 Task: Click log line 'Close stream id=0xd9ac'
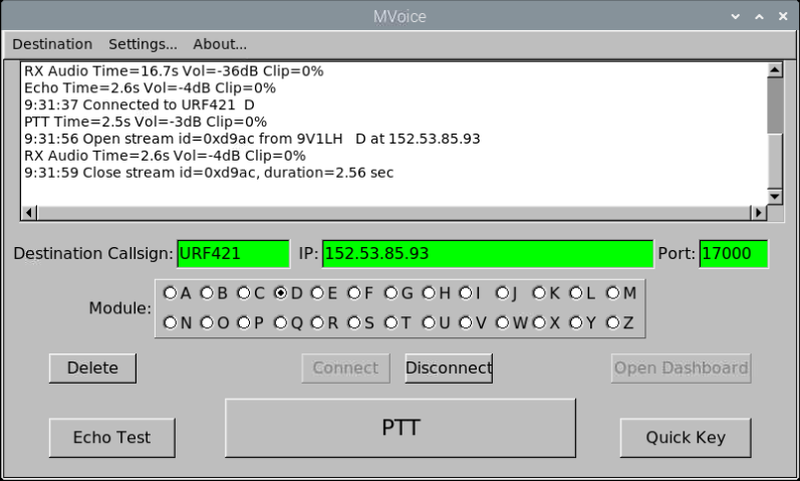pos(209,172)
